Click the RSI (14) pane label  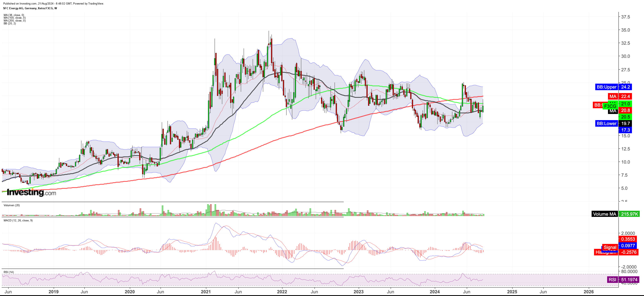9,272
